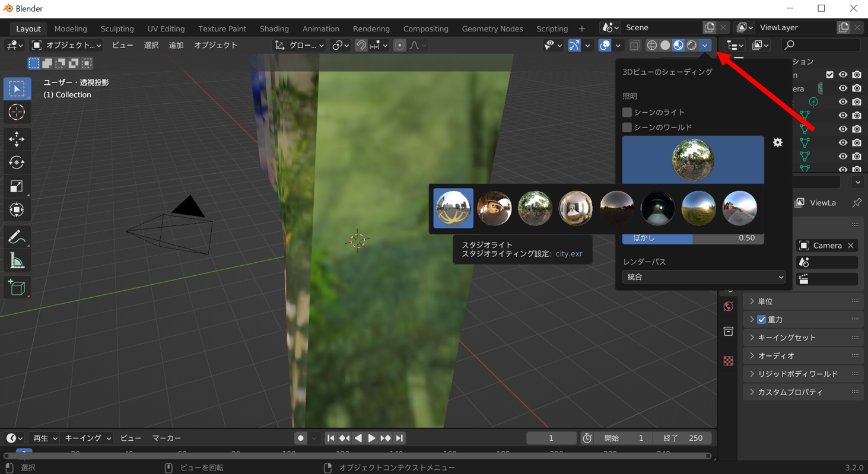Select the Select Box tool

17,88
